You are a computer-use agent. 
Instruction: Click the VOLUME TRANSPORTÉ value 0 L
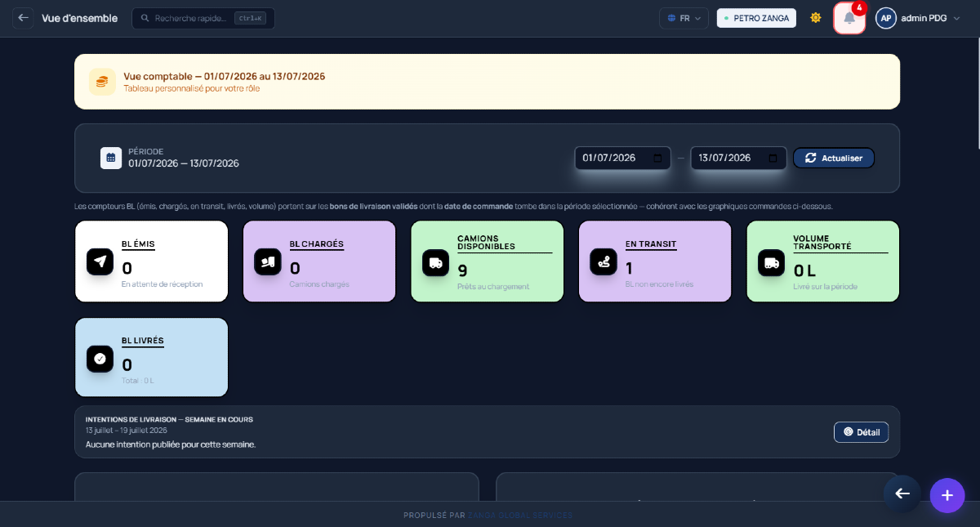(804, 270)
